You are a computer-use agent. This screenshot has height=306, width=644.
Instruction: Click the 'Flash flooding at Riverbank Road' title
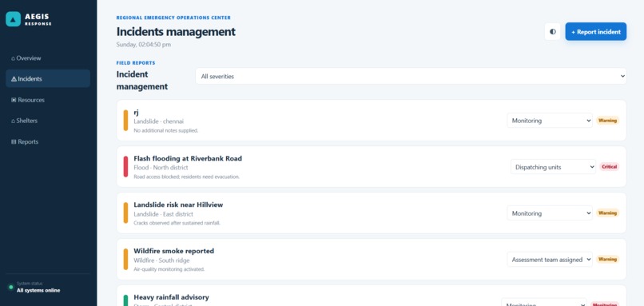pyautogui.click(x=188, y=158)
